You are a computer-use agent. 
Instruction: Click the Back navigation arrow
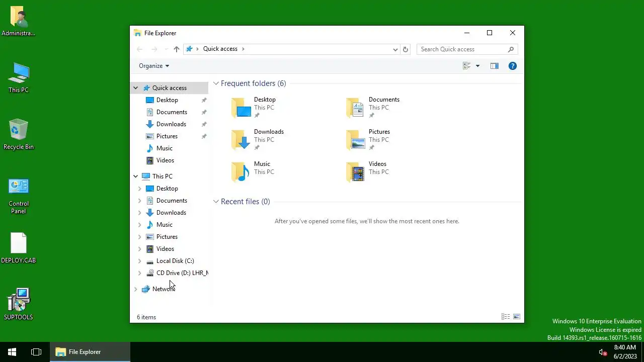[140, 49]
